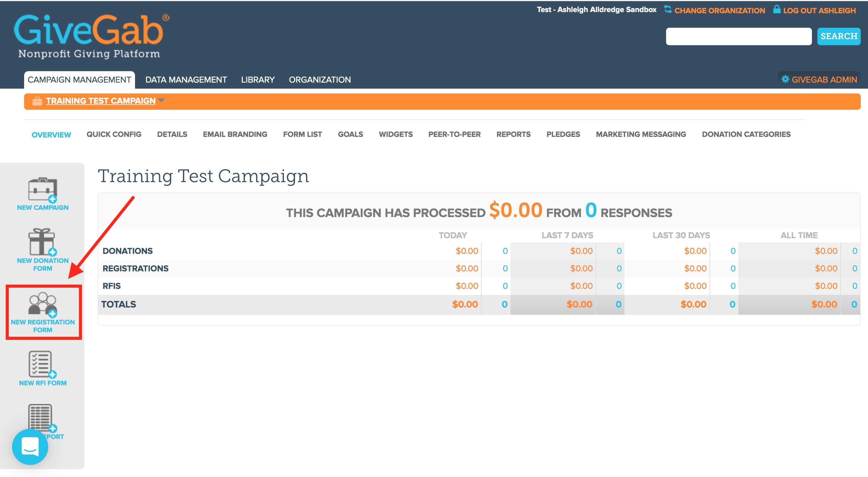The image size is (868, 477).
Task: Click the New Campaign label link
Action: click(43, 208)
